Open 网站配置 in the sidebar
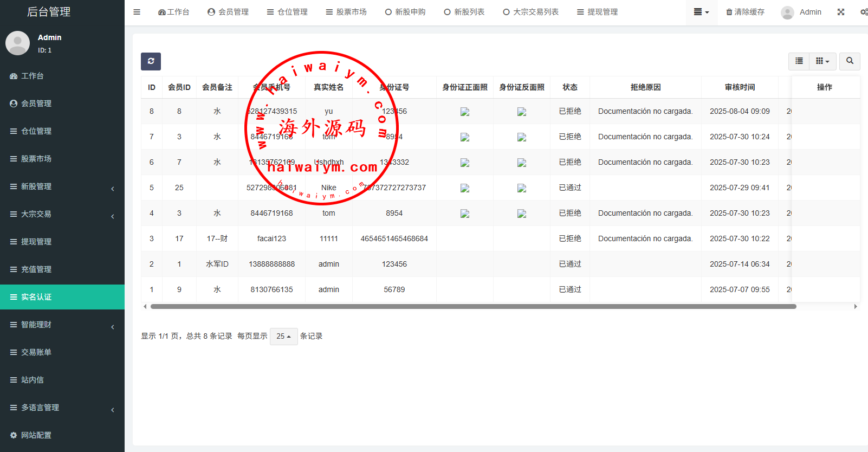The image size is (868, 452). pyautogui.click(x=36, y=435)
